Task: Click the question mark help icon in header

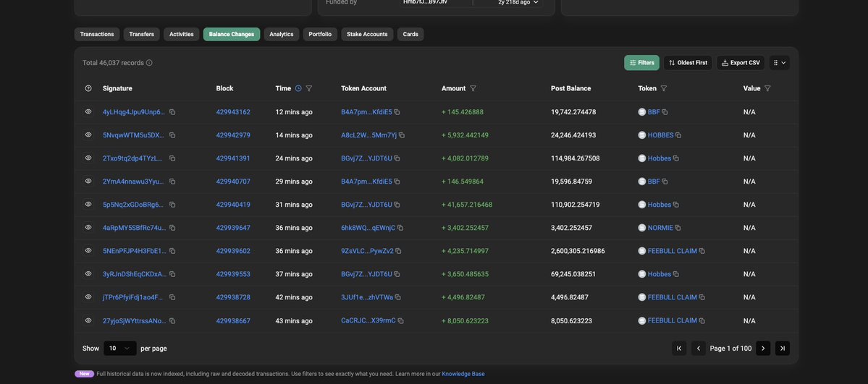Action: 88,88
